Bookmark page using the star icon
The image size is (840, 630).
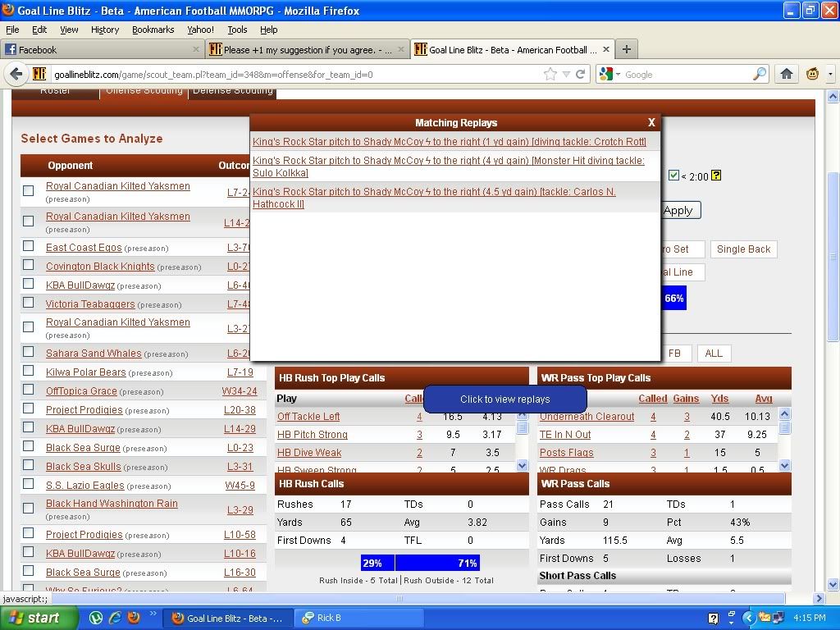[x=550, y=74]
